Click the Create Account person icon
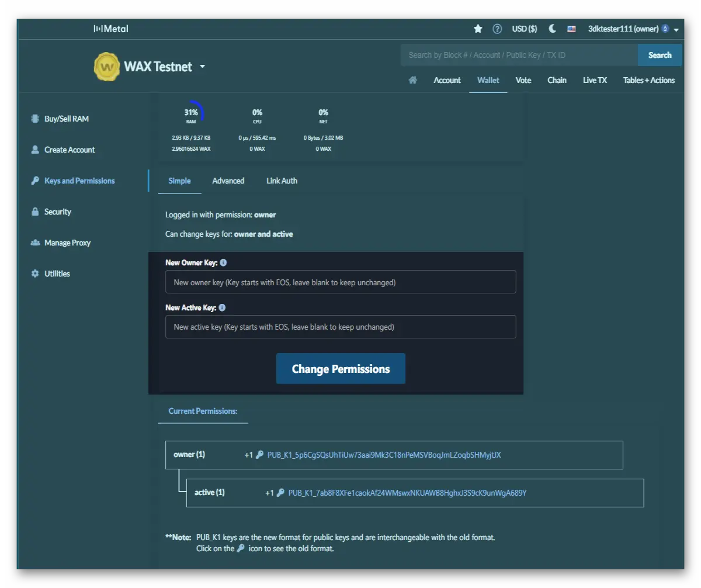 click(x=35, y=150)
